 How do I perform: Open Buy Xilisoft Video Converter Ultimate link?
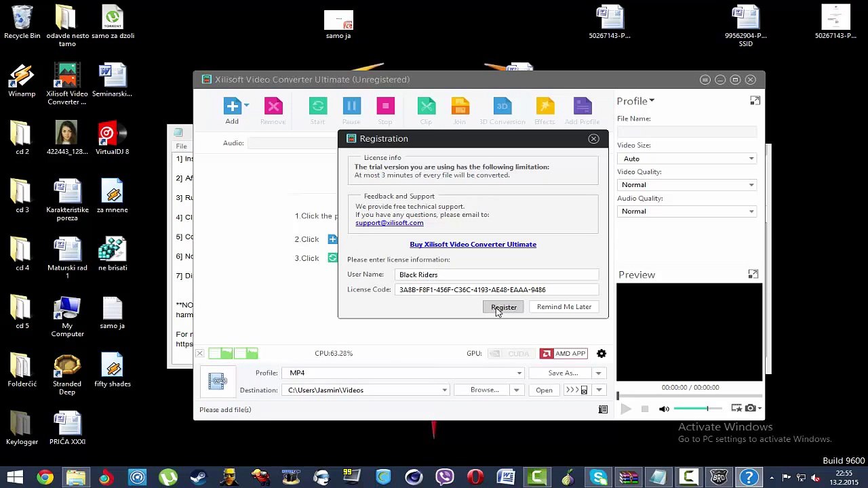click(473, 245)
